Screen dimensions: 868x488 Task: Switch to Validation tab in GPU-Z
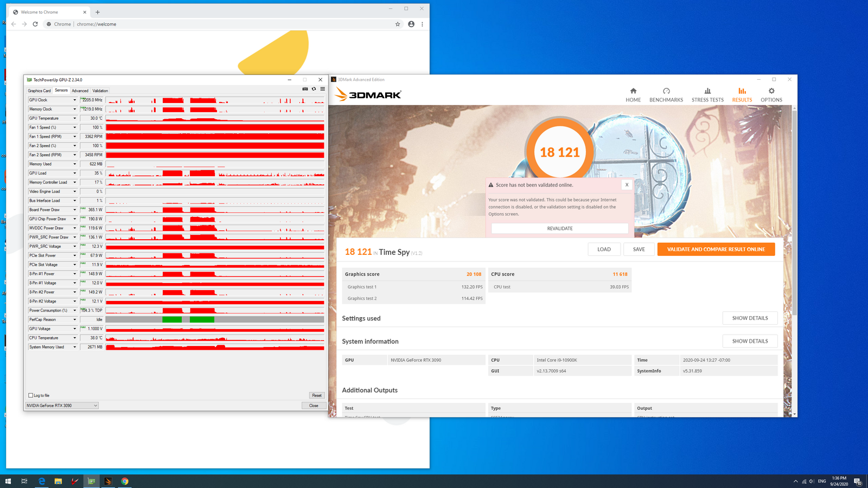coord(100,91)
